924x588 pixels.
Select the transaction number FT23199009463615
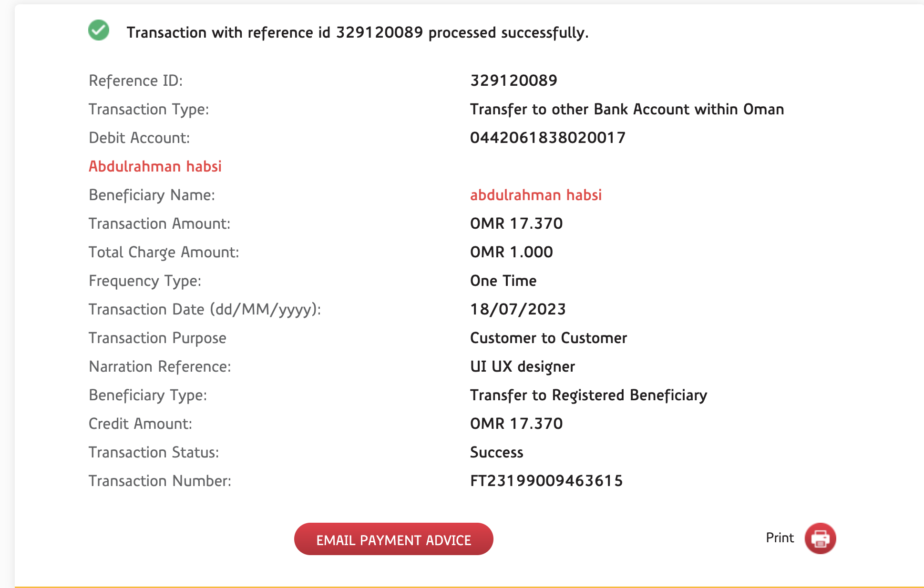pos(546,481)
